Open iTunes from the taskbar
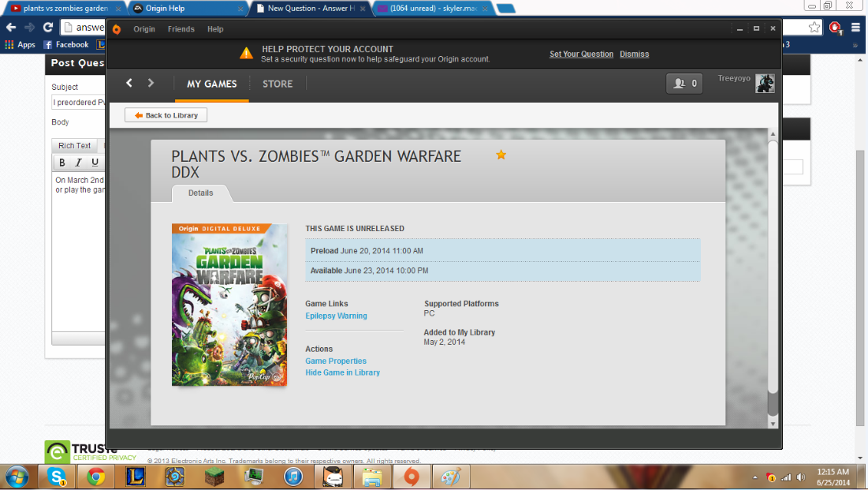This screenshot has height=490, width=868. pos(292,477)
